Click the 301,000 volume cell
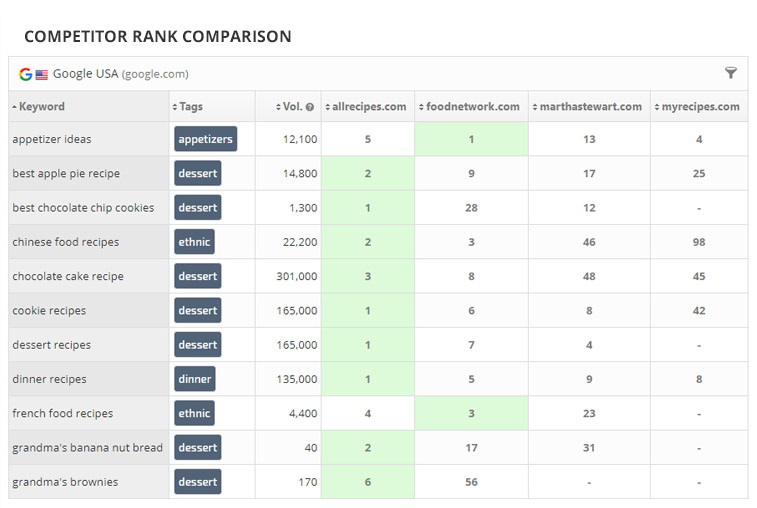Image resolution: width=757 pixels, height=508 pixels. coord(297,276)
